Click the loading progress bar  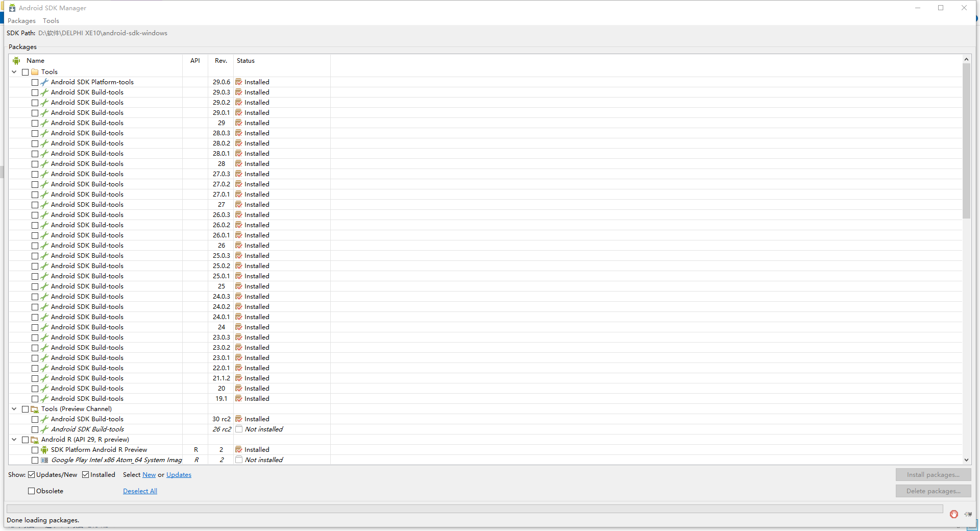pyautogui.click(x=475, y=509)
